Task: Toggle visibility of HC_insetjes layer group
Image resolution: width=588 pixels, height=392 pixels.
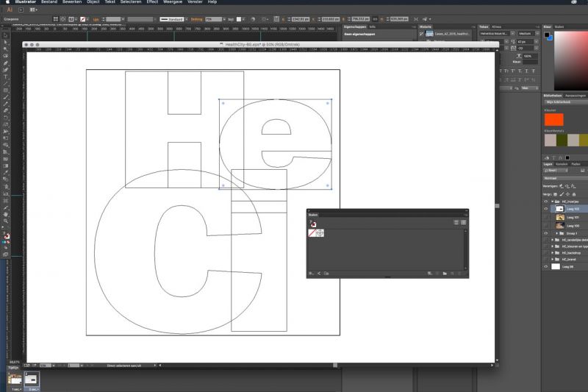Action: 545,201
